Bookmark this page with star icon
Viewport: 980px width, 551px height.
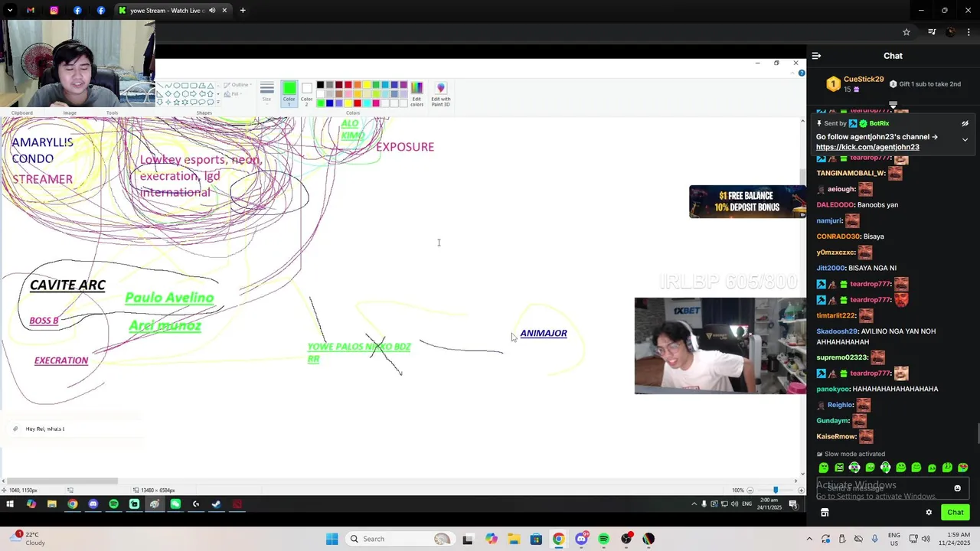(x=906, y=32)
